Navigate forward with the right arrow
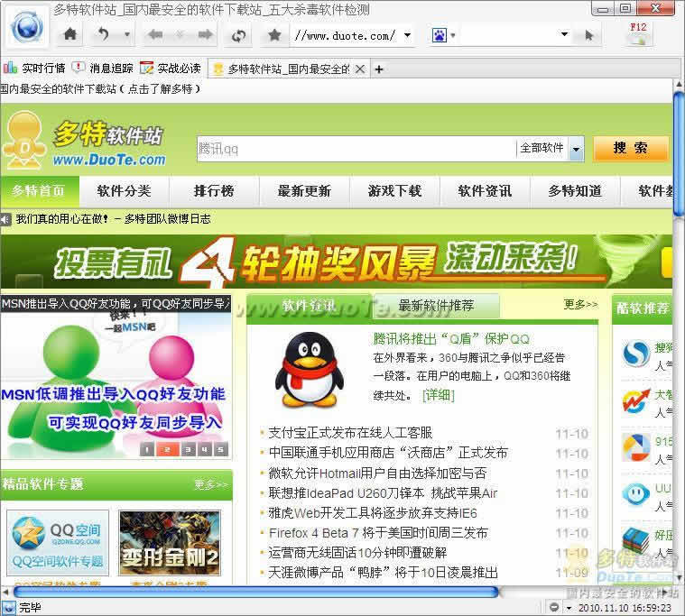This screenshot has width=685, height=616. point(205,34)
